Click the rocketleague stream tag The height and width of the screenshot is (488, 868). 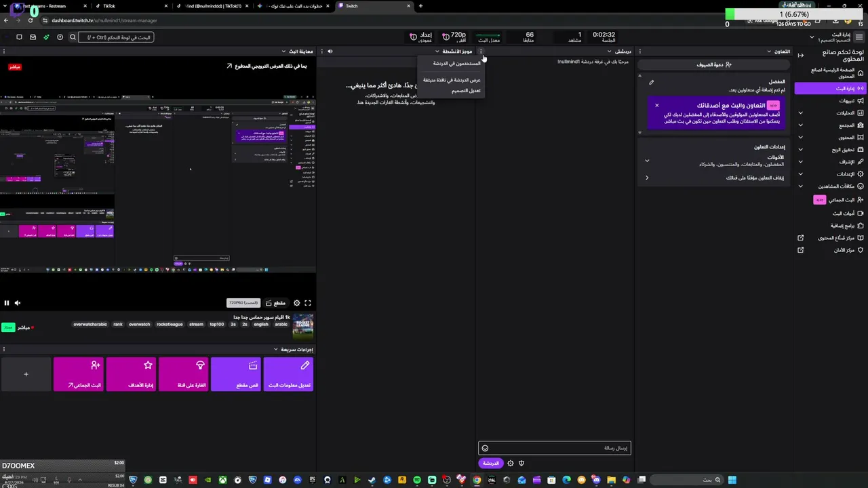[170, 325]
